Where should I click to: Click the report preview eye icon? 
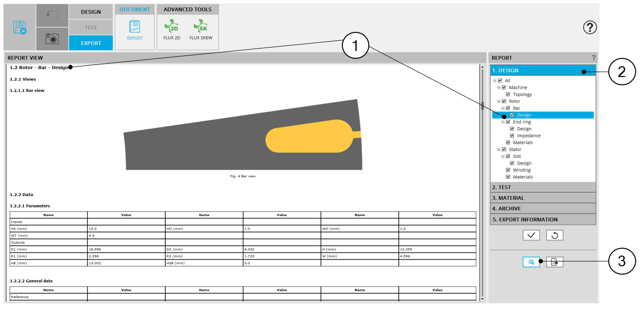tap(531, 262)
